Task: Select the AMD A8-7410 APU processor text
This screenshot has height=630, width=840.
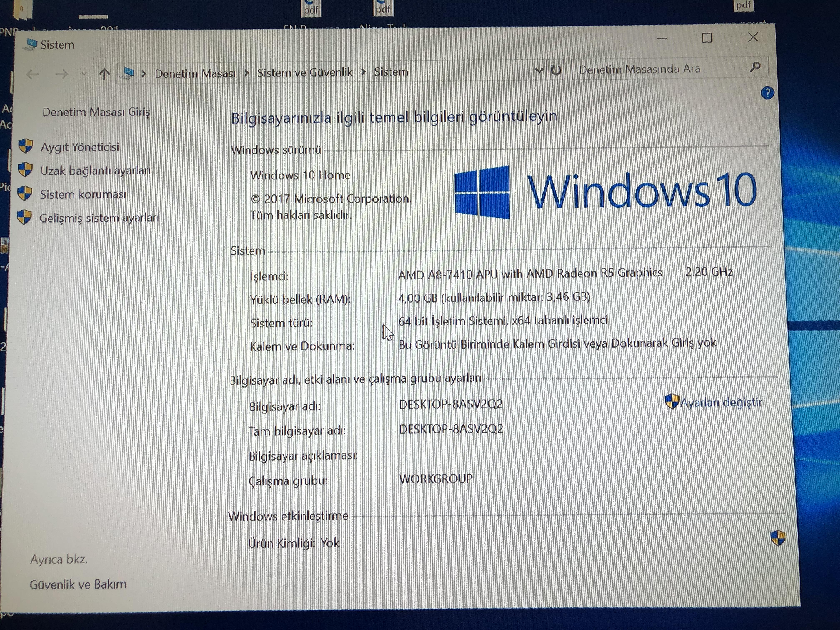Action: [530, 273]
